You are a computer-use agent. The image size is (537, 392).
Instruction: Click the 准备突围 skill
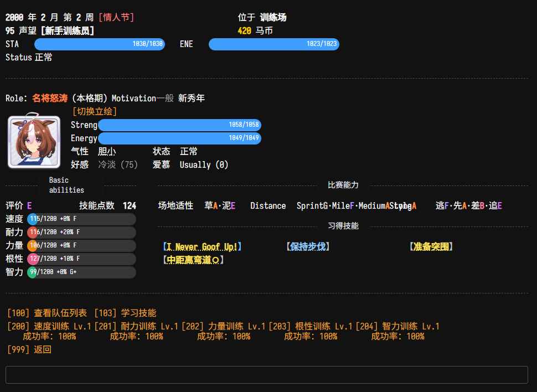point(431,247)
